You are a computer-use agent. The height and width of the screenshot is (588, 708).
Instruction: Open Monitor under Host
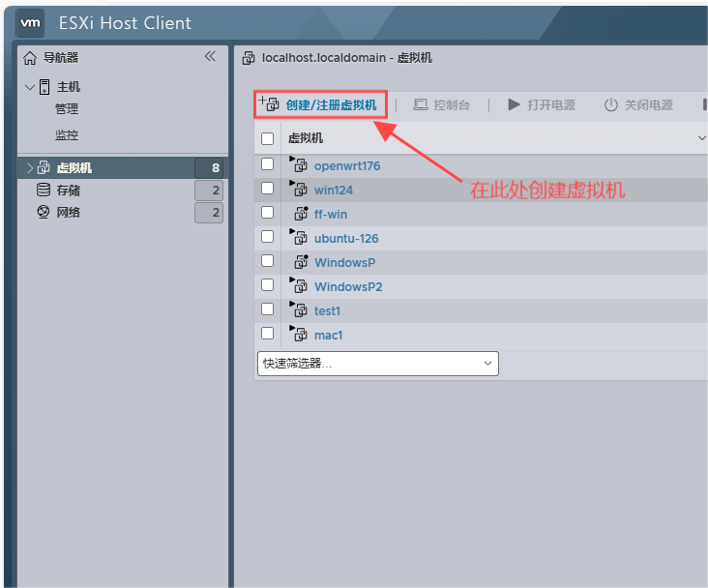[67, 134]
